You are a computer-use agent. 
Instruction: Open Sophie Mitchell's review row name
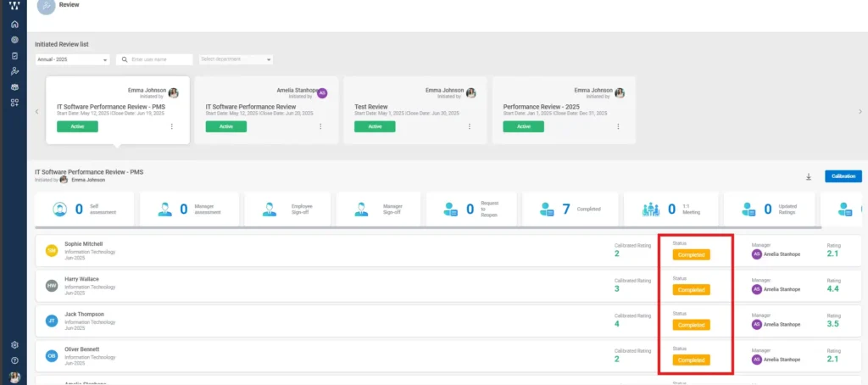(84, 243)
